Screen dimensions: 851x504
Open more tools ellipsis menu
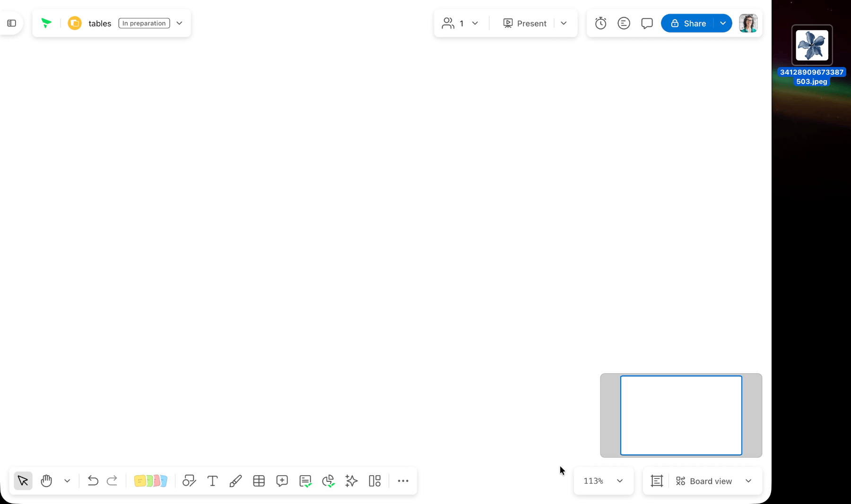403,481
